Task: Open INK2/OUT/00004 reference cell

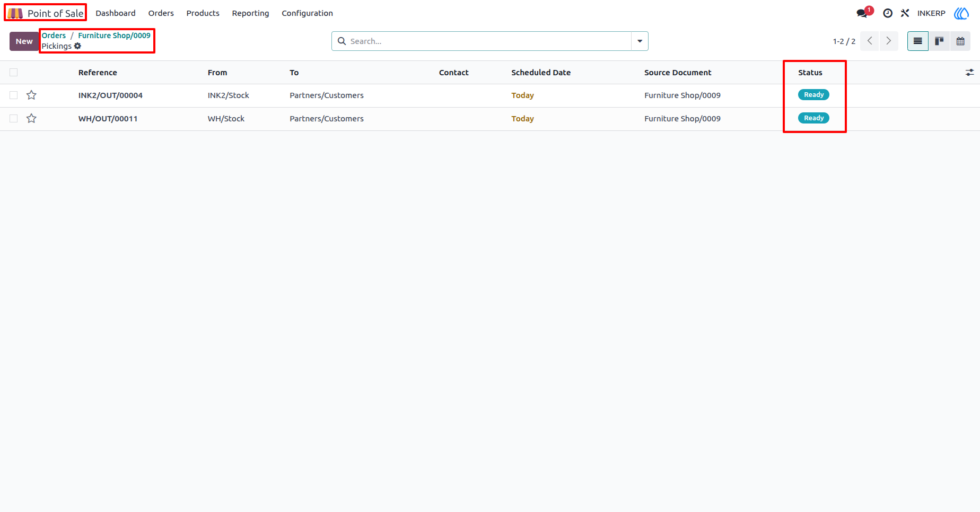Action: pyautogui.click(x=110, y=95)
